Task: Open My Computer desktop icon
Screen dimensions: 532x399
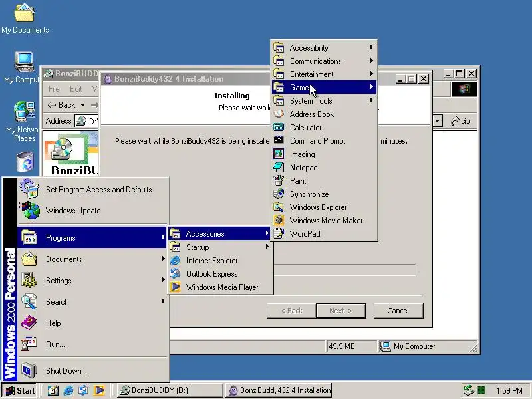Action: click(23, 68)
